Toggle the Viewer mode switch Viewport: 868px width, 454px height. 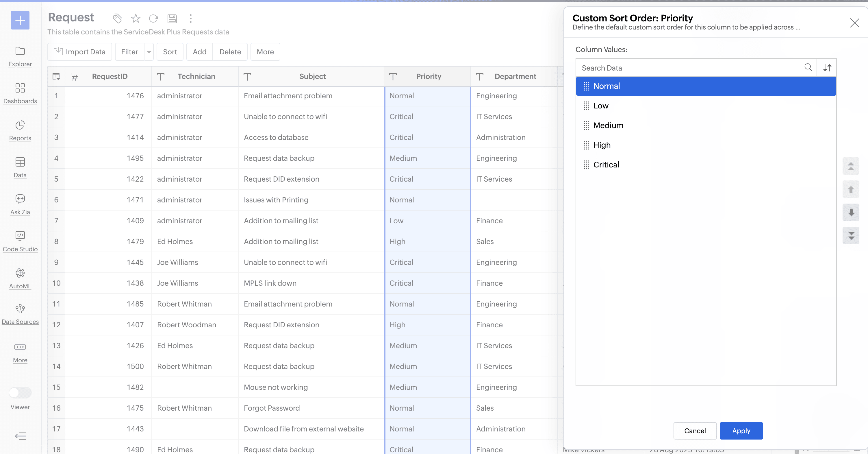[20, 392]
